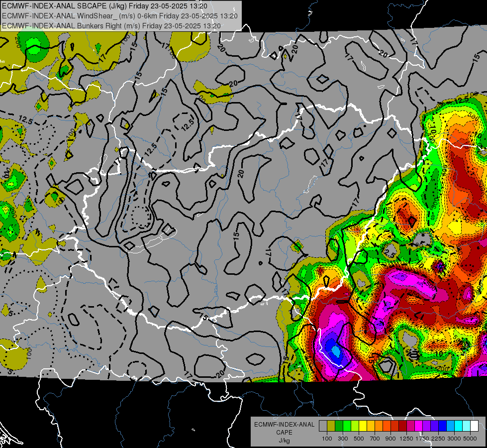Click the SBCAPE (J/kg) title line
The height and width of the screenshot is (448, 487).
[x=104, y=6]
